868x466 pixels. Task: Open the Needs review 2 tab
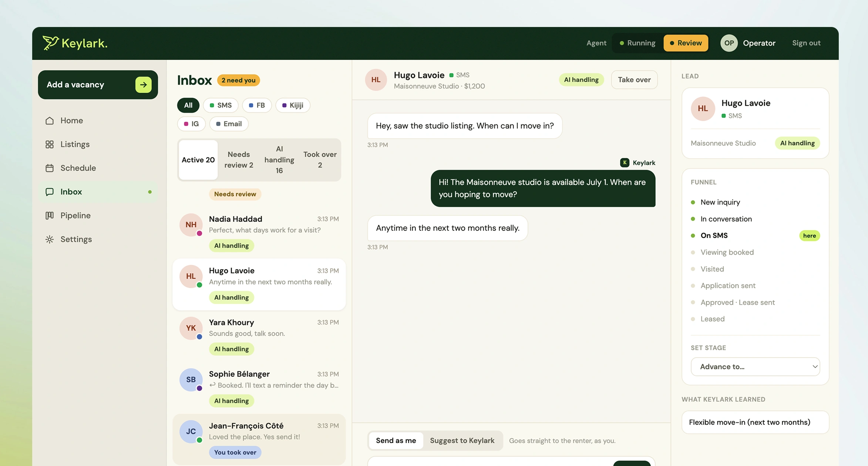(x=239, y=160)
